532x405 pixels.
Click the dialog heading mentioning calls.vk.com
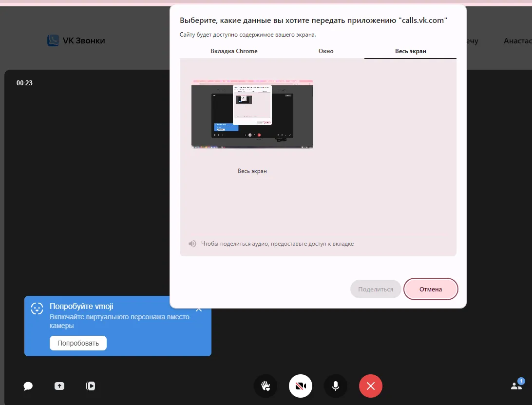point(314,20)
